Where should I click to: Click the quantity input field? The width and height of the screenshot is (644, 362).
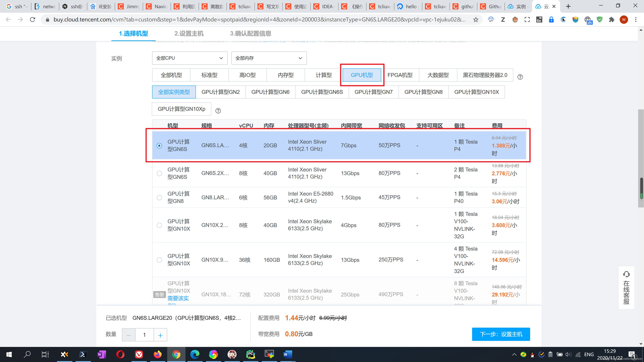pyautogui.click(x=145, y=335)
